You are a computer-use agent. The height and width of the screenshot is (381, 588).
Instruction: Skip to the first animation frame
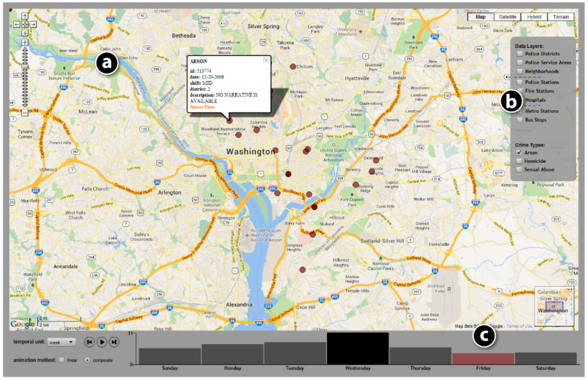89,342
